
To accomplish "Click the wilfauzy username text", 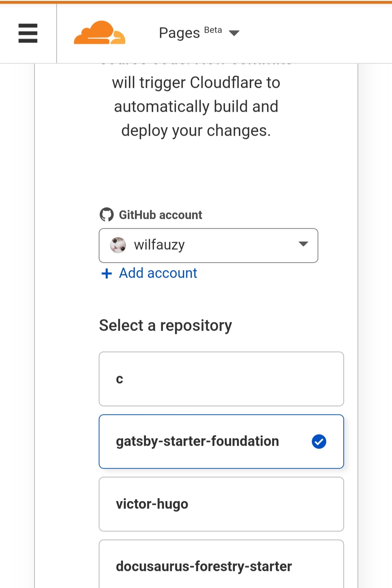I will click(x=159, y=245).
